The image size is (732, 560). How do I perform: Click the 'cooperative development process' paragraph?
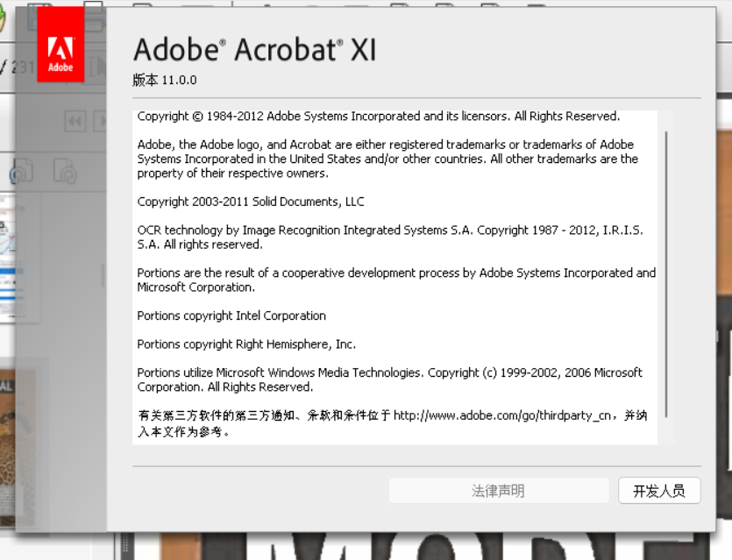[x=396, y=280]
